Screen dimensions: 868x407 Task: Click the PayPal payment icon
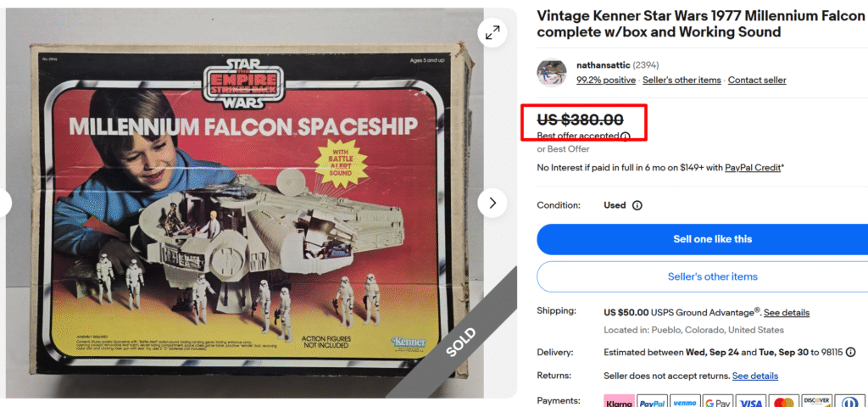point(652,402)
